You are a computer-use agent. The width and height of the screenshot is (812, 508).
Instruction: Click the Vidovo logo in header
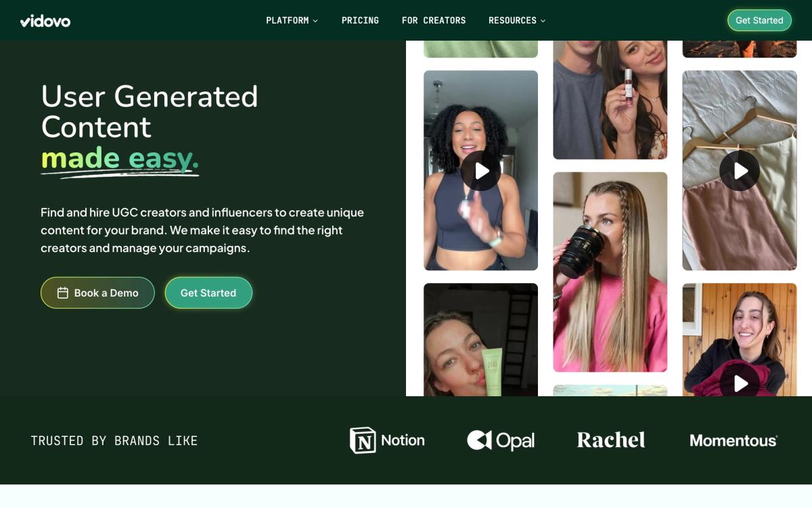click(x=45, y=21)
